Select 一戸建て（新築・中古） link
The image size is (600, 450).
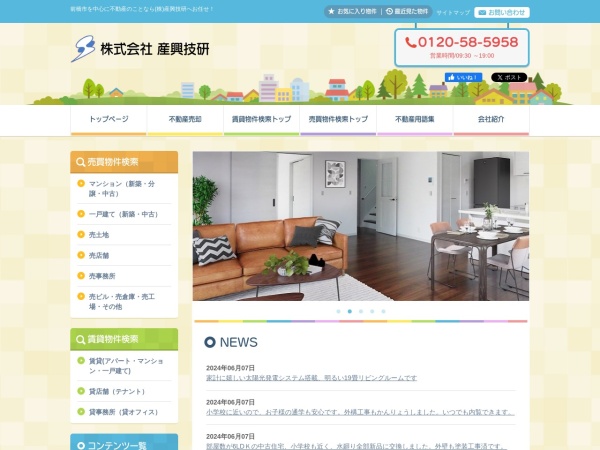123,214
